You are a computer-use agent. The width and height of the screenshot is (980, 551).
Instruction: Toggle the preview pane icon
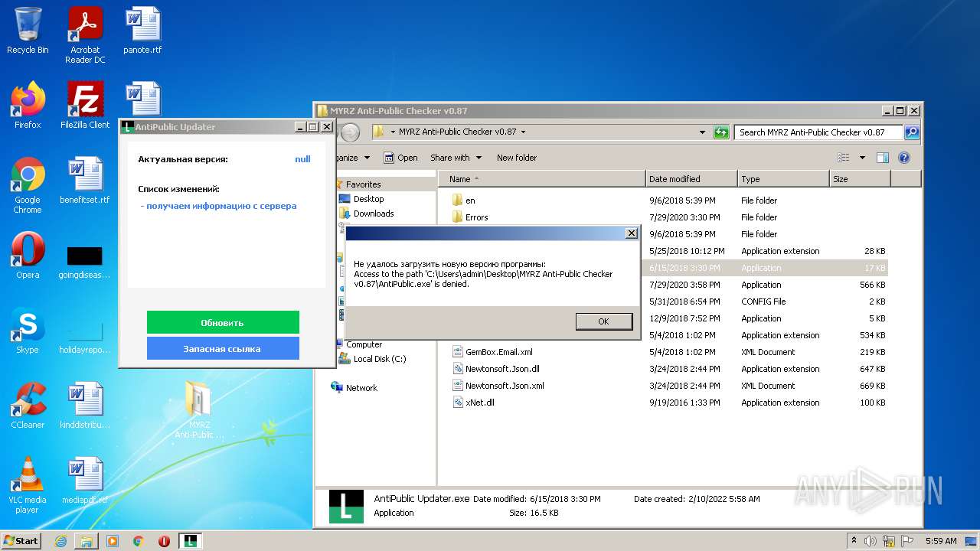click(882, 158)
